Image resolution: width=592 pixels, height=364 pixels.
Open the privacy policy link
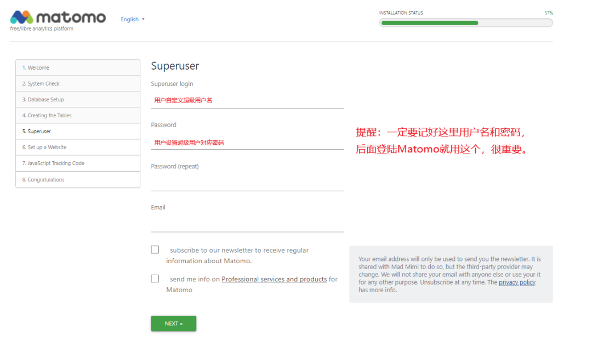point(517,282)
